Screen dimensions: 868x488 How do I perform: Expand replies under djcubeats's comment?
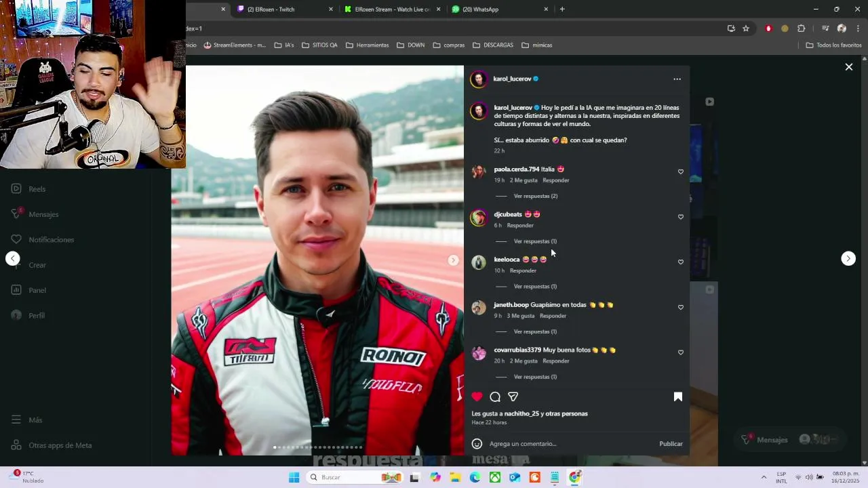pyautogui.click(x=535, y=241)
